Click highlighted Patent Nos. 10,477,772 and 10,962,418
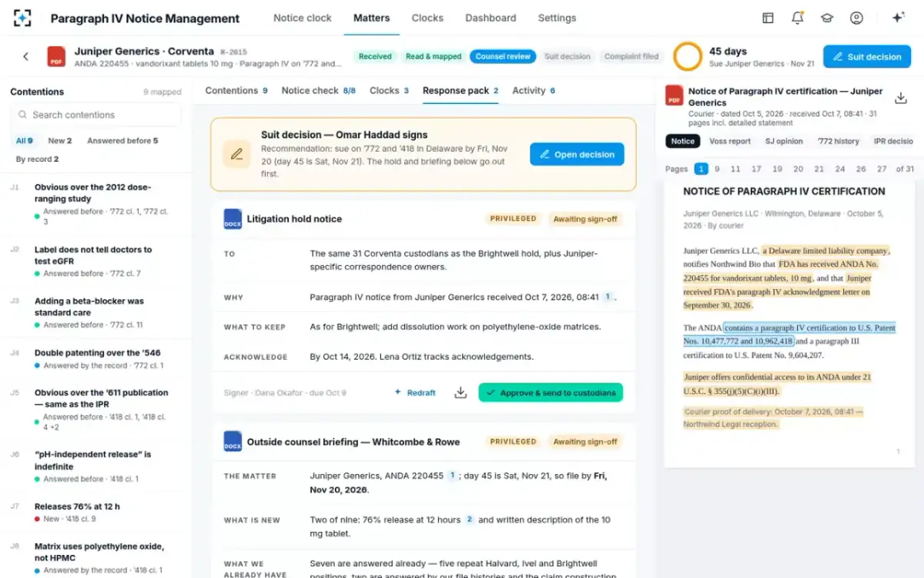 click(x=789, y=334)
